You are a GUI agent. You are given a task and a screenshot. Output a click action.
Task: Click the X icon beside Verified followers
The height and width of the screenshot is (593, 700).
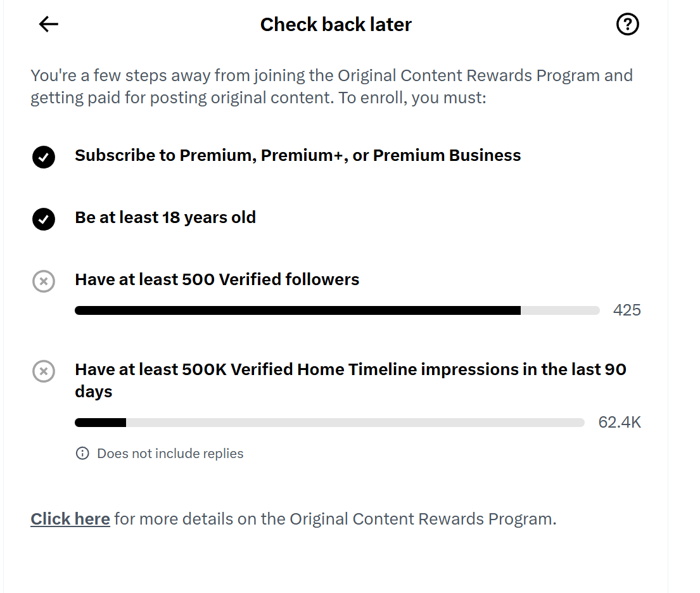pyautogui.click(x=44, y=281)
